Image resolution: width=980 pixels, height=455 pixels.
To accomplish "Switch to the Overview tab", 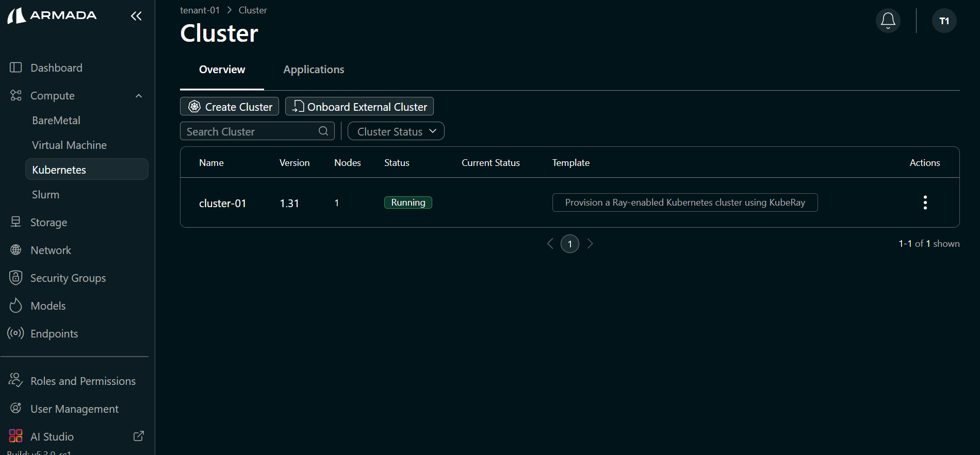I will pos(222,70).
